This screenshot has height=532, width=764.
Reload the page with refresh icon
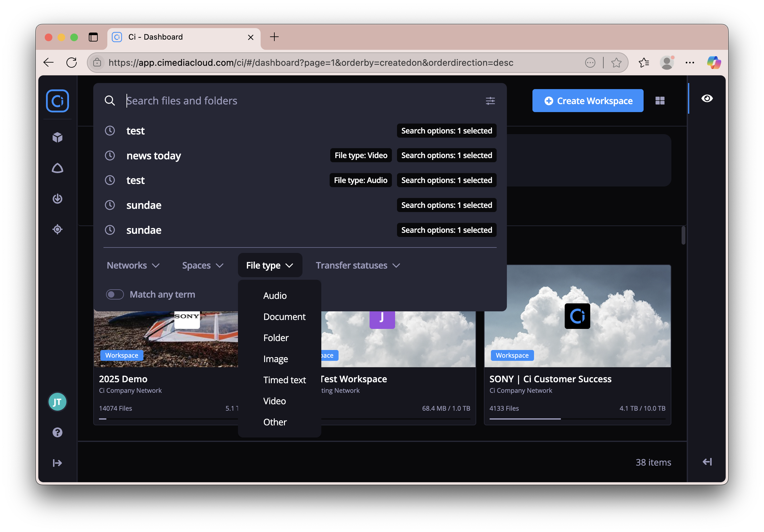[72, 63]
